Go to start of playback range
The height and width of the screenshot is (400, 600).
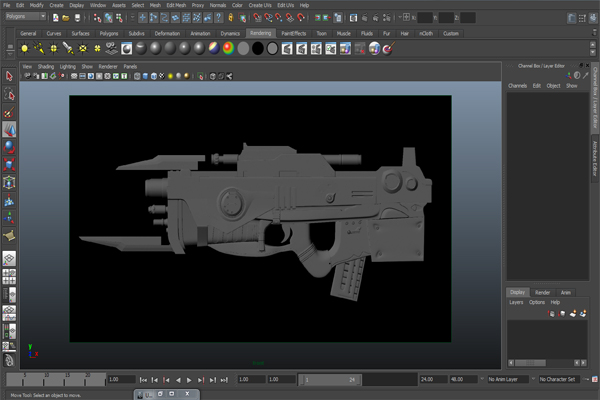click(143, 380)
